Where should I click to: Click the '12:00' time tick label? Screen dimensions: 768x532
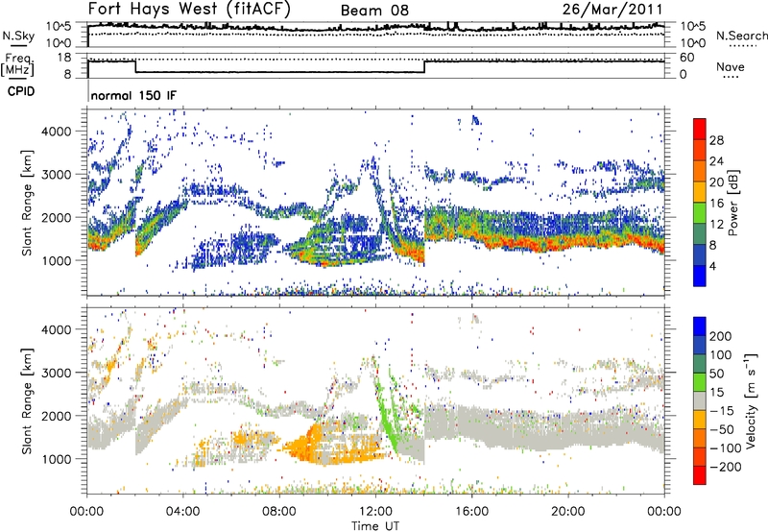pyautogui.click(x=375, y=512)
